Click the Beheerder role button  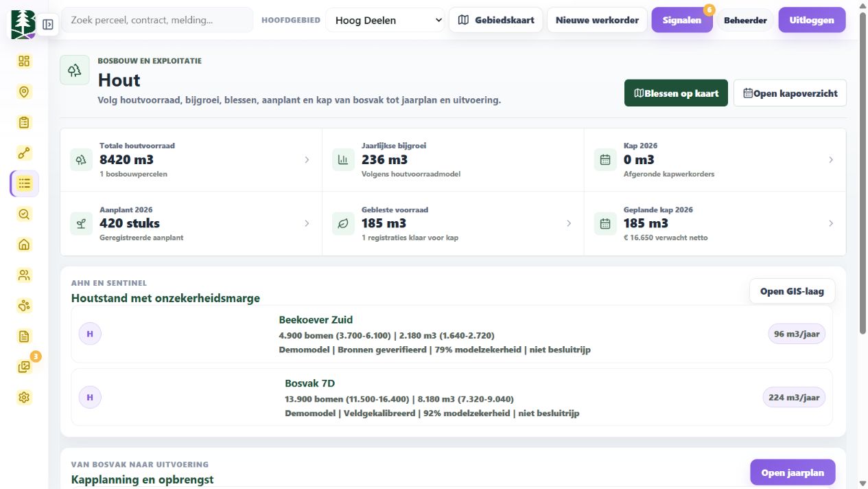click(x=745, y=20)
